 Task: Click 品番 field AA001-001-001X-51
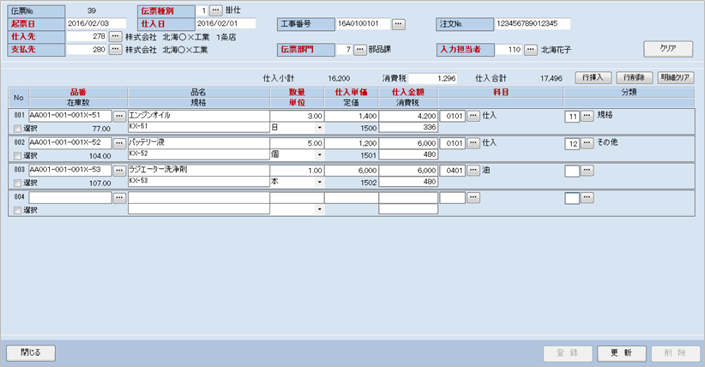pos(70,116)
